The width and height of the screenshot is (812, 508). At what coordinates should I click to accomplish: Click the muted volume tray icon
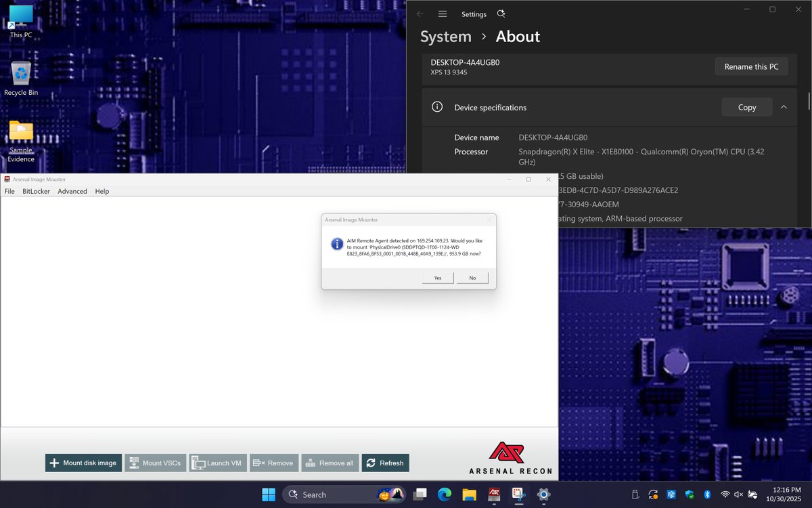(x=738, y=494)
